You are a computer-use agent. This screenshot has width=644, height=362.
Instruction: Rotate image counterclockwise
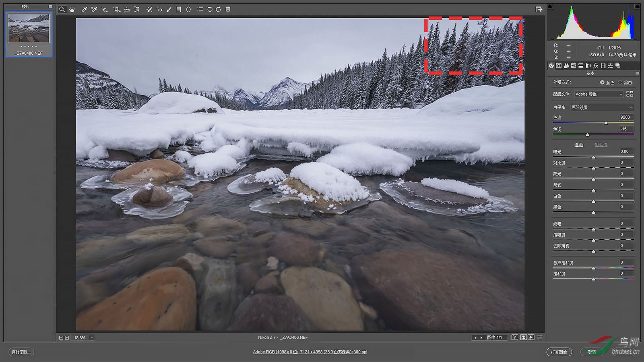point(210,9)
